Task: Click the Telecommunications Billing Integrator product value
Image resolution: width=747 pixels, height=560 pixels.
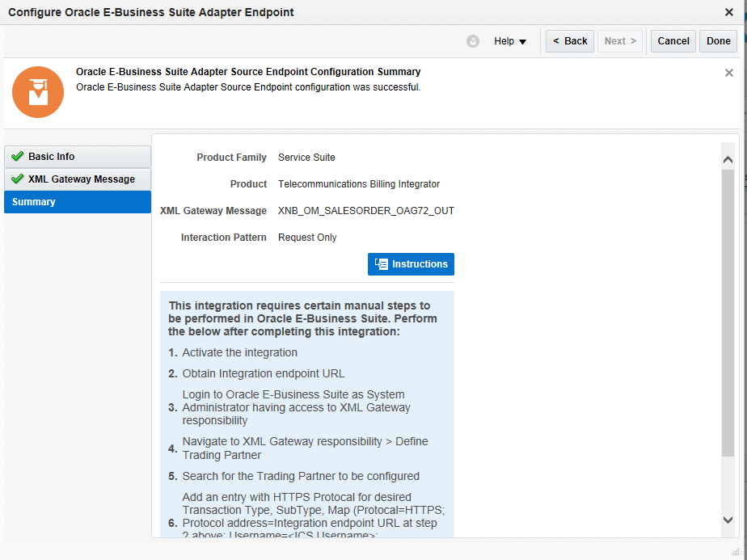Action: click(359, 183)
